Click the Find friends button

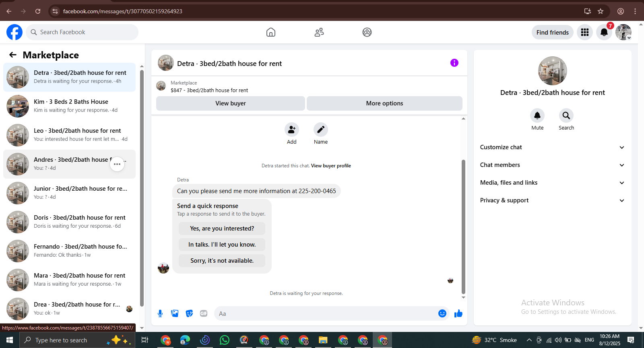552,32
